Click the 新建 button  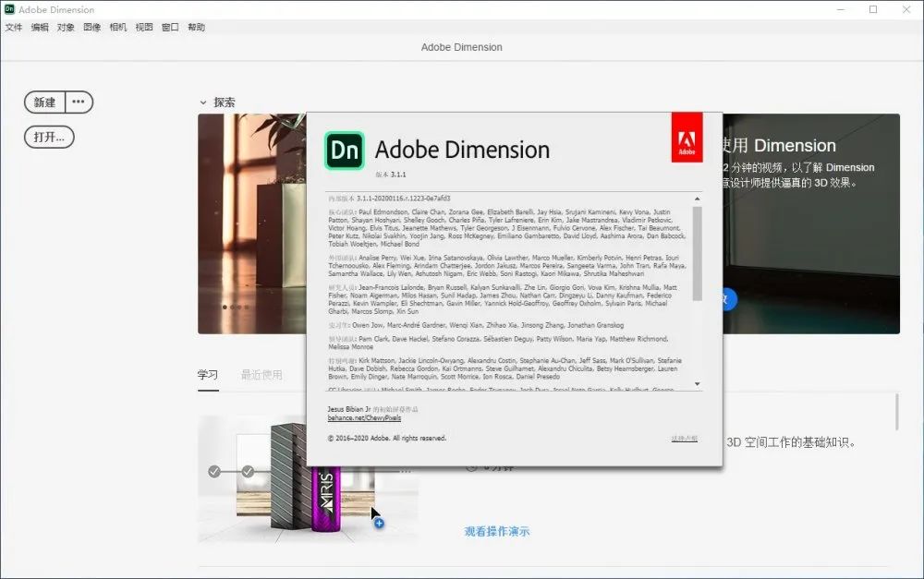pyautogui.click(x=44, y=102)
